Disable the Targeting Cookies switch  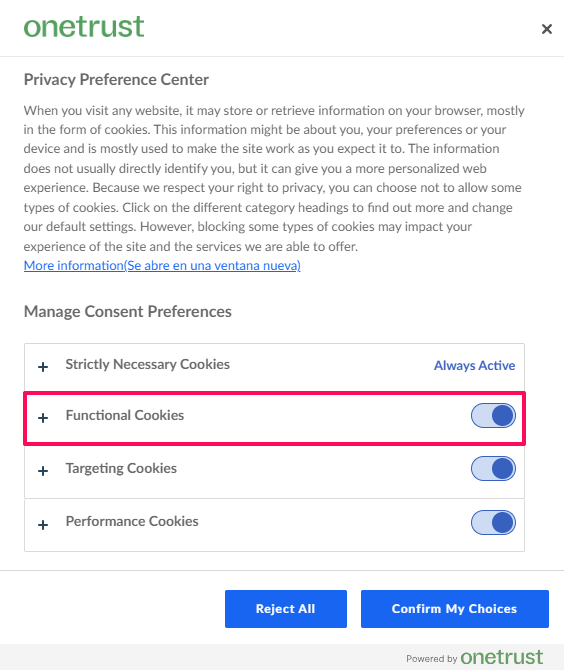493,468
